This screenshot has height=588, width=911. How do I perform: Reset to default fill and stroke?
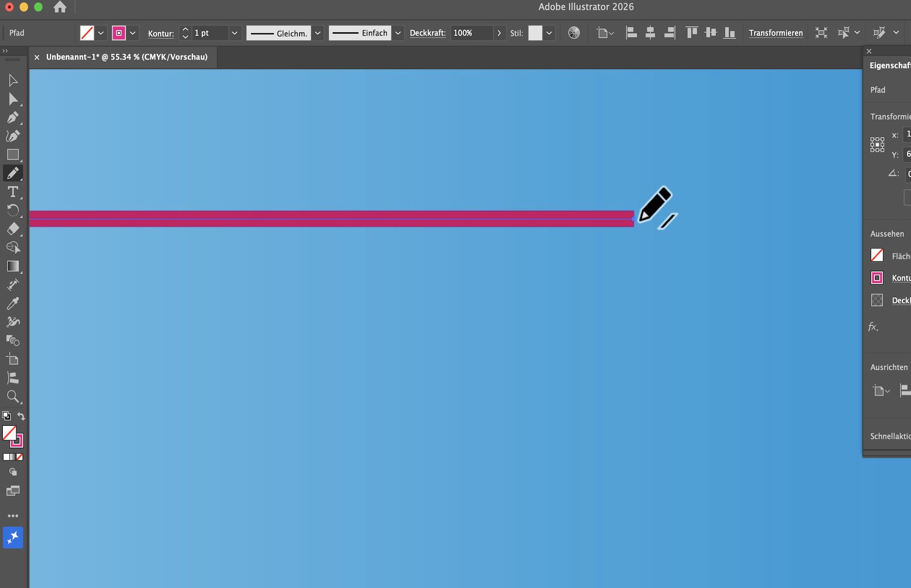tap(6, 416)
